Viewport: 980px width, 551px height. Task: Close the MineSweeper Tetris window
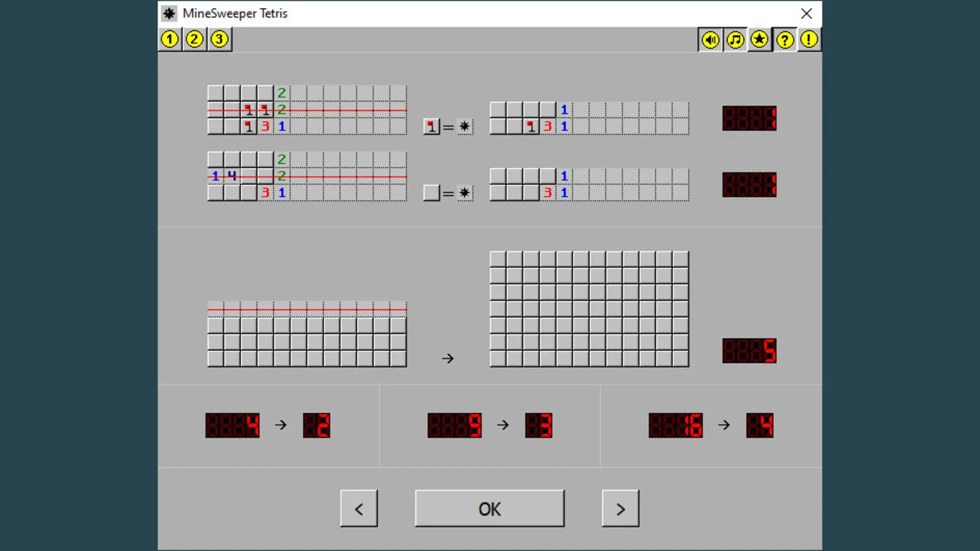coord(806,13)
